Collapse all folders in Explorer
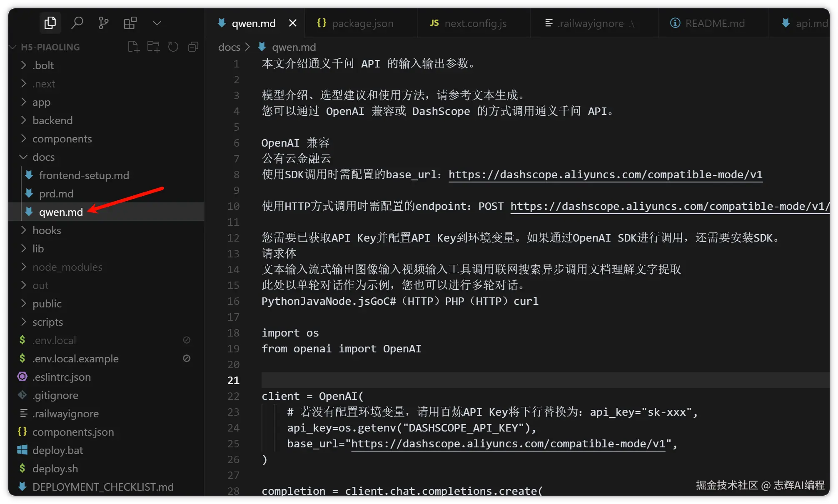The height and width of the screenshot is (504, 838). pos(193,47)
